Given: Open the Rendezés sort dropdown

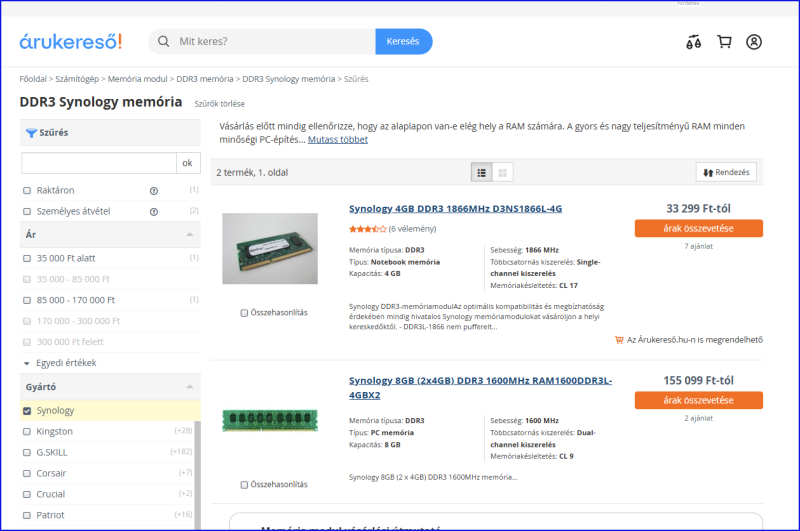Looking at the screenshot, I should pos(726,172).
